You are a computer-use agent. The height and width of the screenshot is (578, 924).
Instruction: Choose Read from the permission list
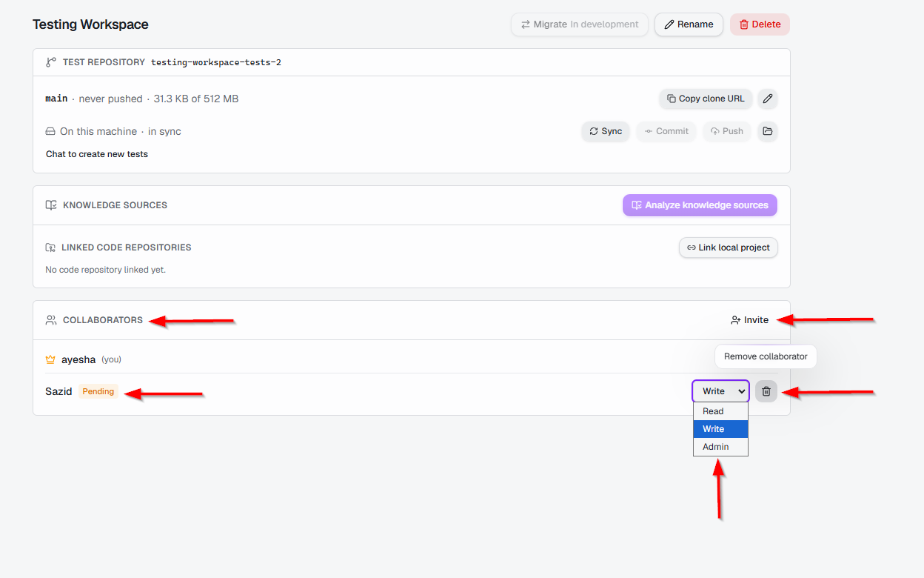coord(720,411)
